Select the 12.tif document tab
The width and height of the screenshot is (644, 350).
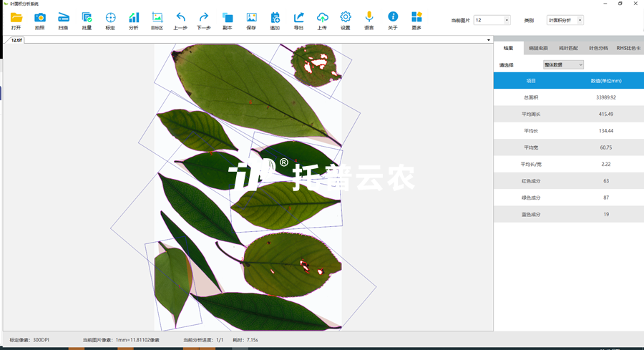pyautogui.click(x=16, y=40)
